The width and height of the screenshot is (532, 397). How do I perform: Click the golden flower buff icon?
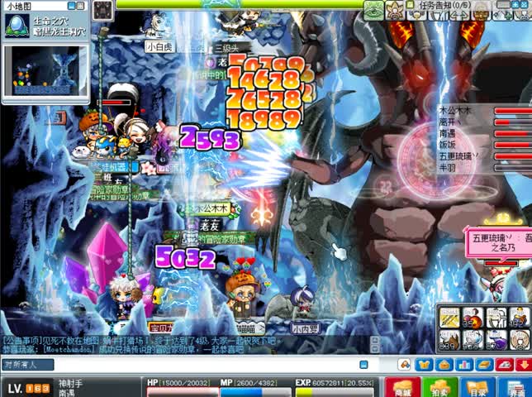point(395,11)
